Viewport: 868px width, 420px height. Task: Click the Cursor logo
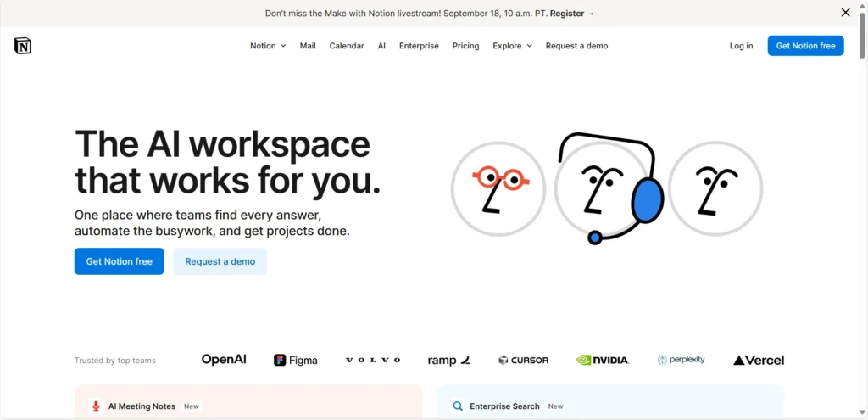point(523,360)
